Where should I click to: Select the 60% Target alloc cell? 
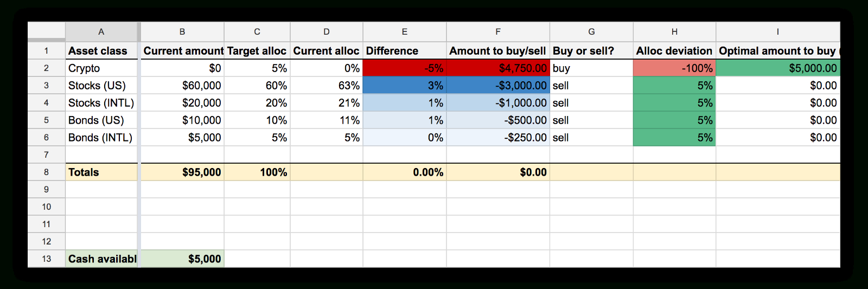[x=257, y=86]
